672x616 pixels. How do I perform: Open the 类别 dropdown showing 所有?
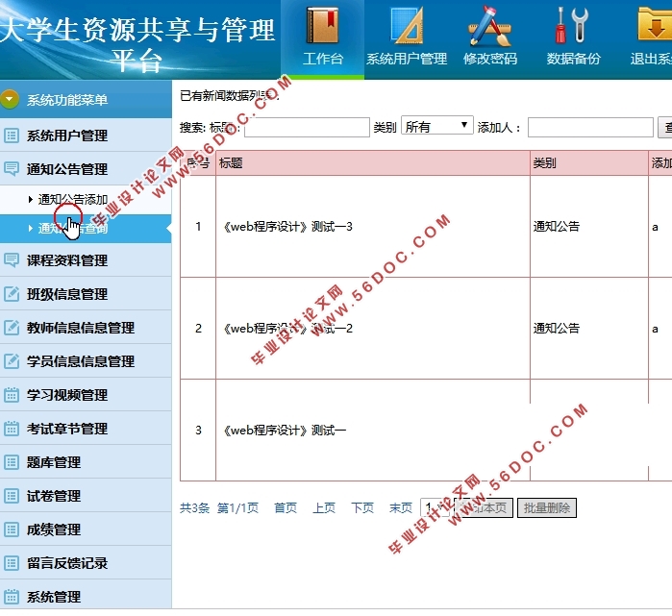click(436, 126)
